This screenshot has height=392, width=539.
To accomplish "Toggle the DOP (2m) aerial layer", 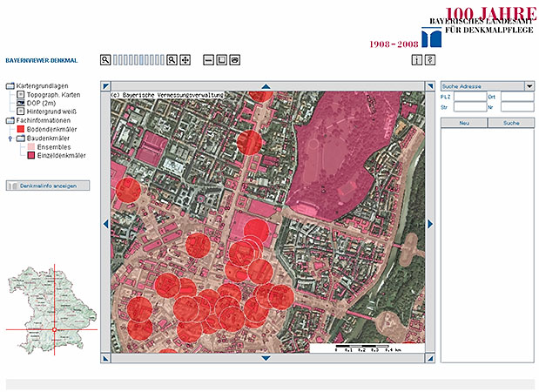I will [x=20, y=103].
